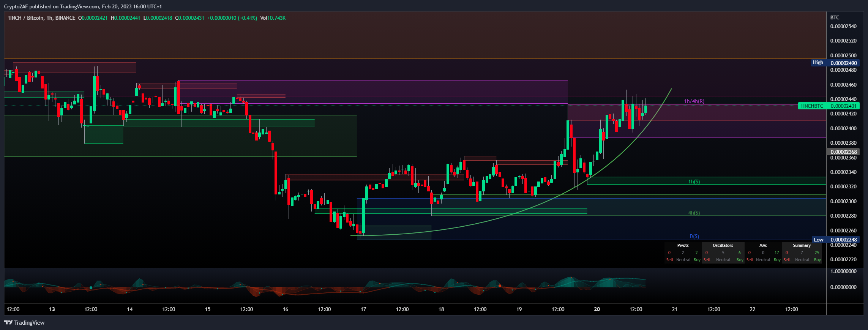Click the 0.00002248 low price label

click(x=844, y=240)
